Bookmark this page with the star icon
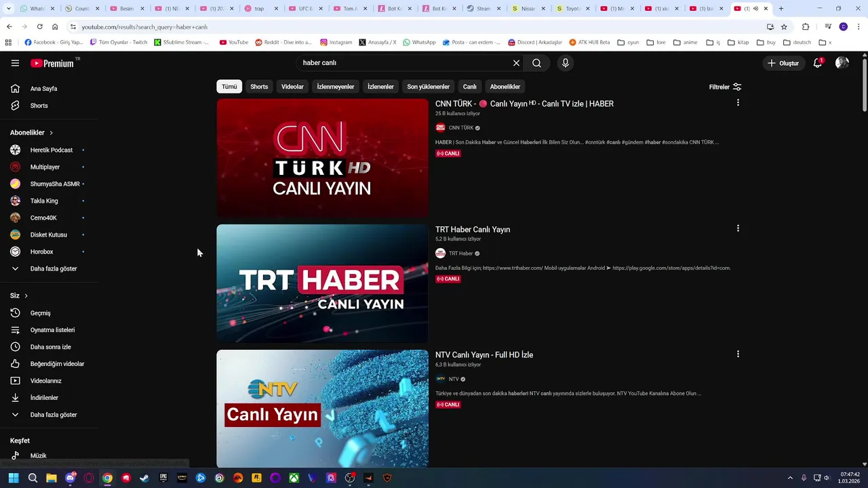868x488 pixels. click(784, 26)
